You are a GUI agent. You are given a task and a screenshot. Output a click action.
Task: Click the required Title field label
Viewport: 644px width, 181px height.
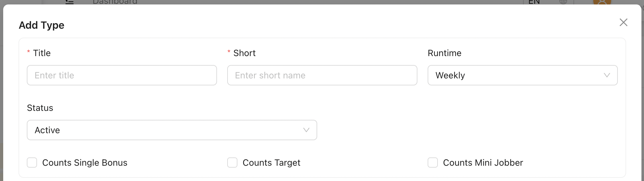point(42,53)
